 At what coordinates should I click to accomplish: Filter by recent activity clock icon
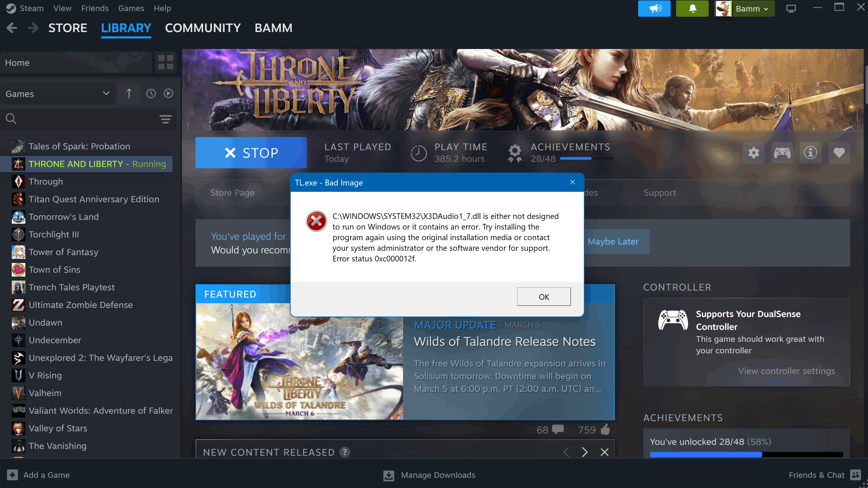[151, 94]
